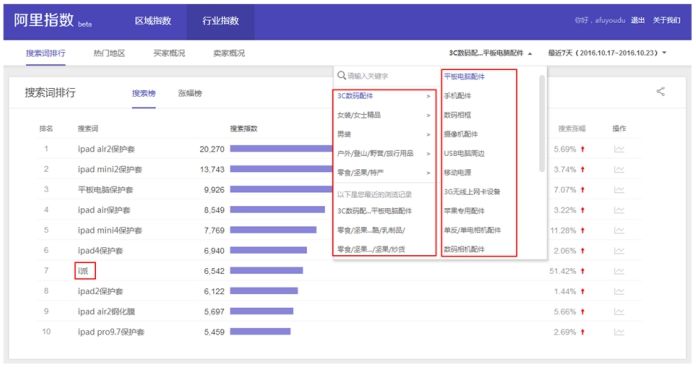Screen dimensions: 696x367
Task: Click 退出 logout link
Action: (x=638, y=20)
